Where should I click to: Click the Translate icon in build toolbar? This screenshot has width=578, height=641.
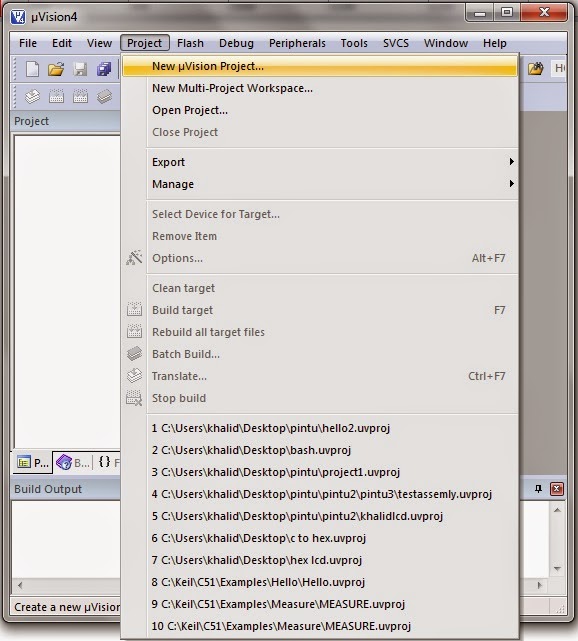click(32, 96)
